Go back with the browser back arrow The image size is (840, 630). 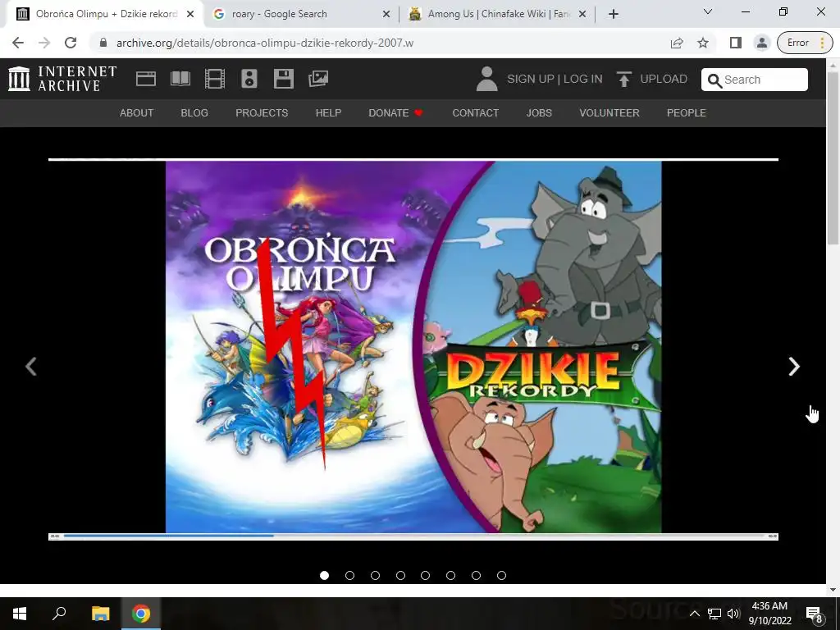point(18,43)
